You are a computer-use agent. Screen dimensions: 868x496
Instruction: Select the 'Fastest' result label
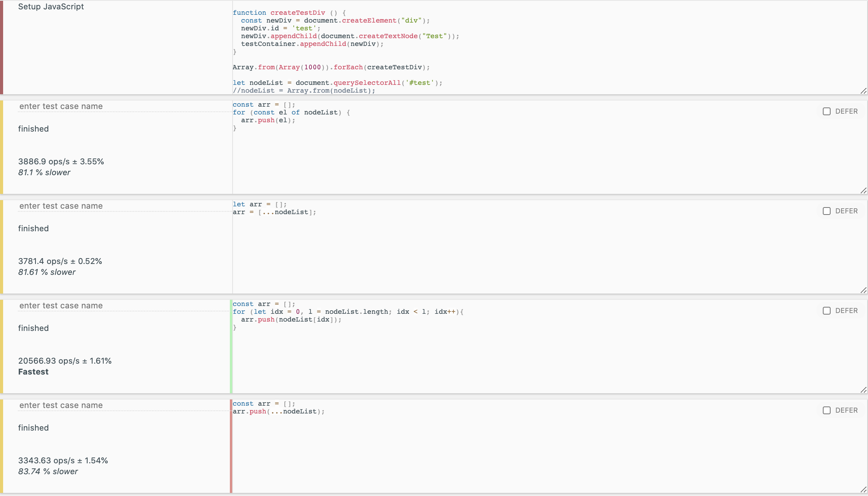click(x=33, y=371)
